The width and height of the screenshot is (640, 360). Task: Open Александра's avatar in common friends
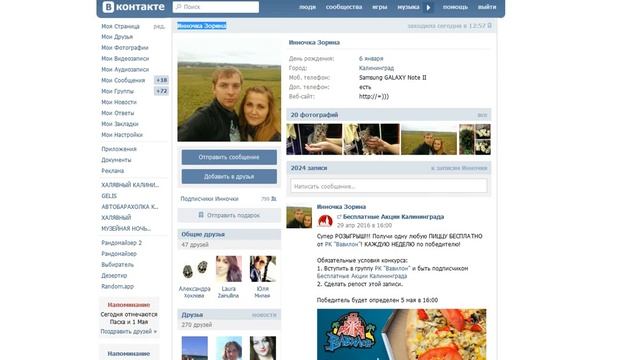[194, 269]
